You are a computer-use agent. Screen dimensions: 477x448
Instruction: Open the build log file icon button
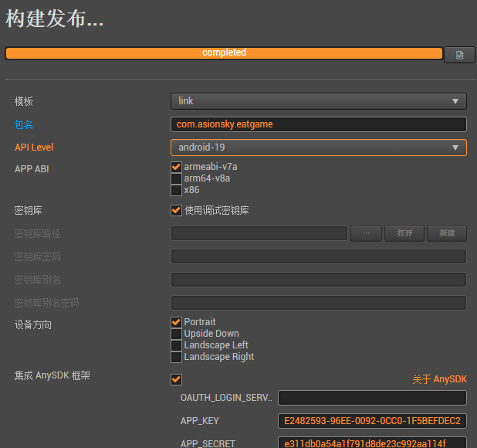click(x=459, y=55)
